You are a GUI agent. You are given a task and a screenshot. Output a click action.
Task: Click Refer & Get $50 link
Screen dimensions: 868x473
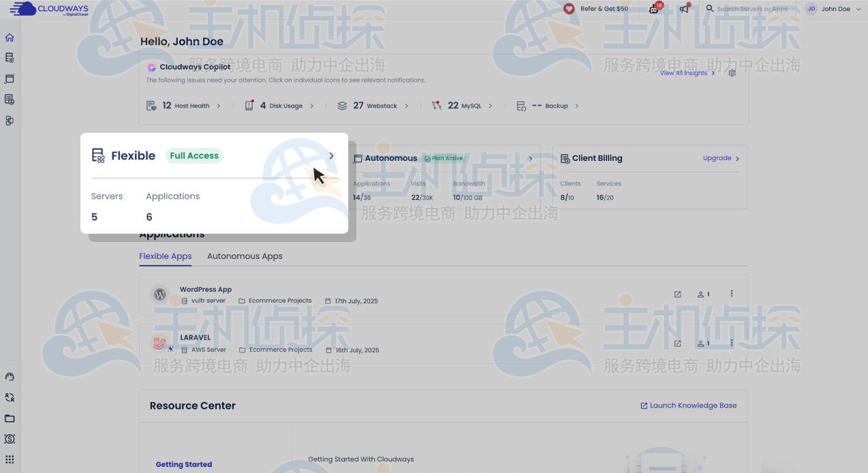pos(604,9)
